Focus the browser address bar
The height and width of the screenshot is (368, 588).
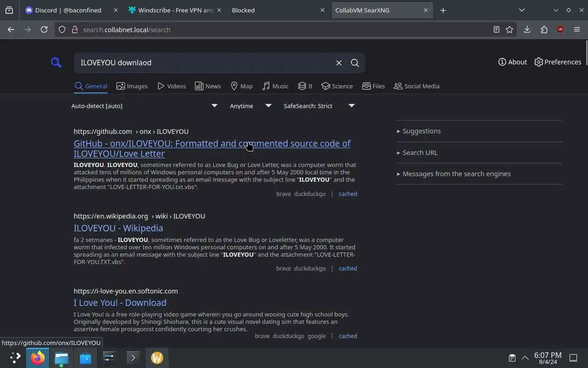click(285, 29)
